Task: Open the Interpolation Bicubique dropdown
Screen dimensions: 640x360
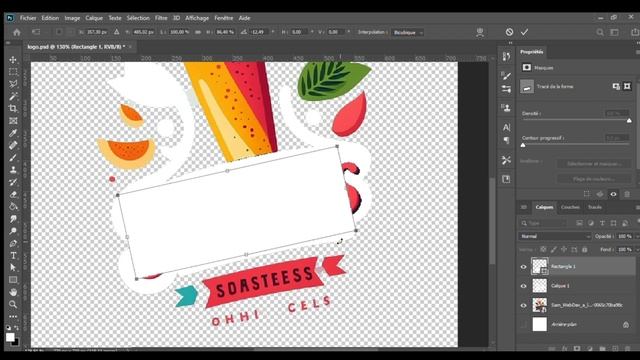Action: (408, 32)
